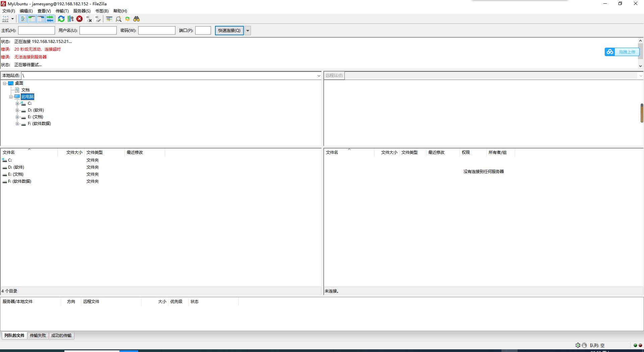
Task: Select 文档 in local tree
Action: 25,90
